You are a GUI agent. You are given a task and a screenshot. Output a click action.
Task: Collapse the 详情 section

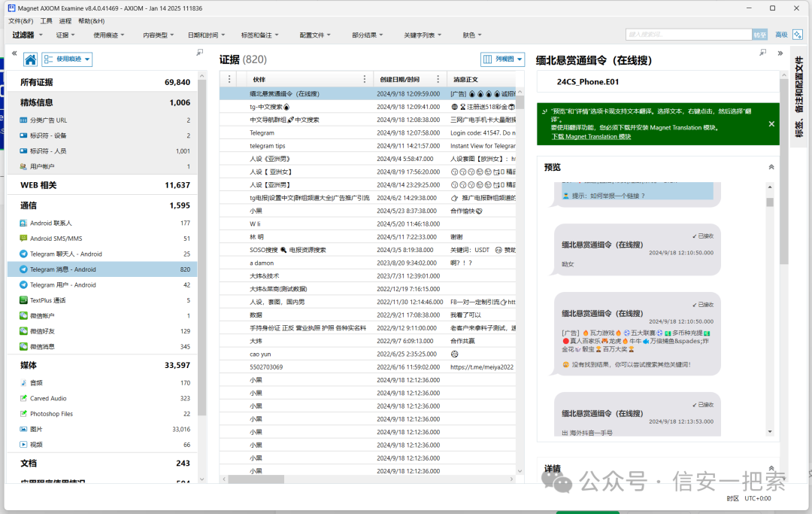tap(771, 468)
